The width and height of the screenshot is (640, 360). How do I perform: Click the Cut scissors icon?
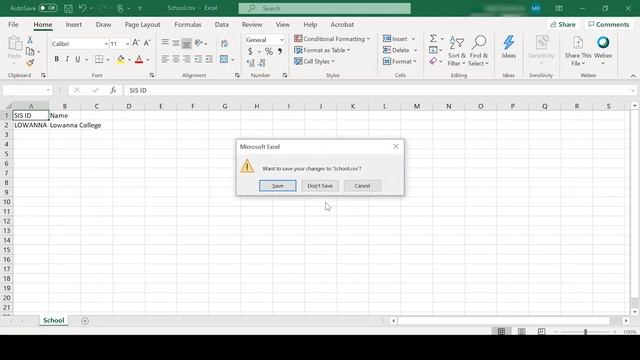click(x=30, y=40)
